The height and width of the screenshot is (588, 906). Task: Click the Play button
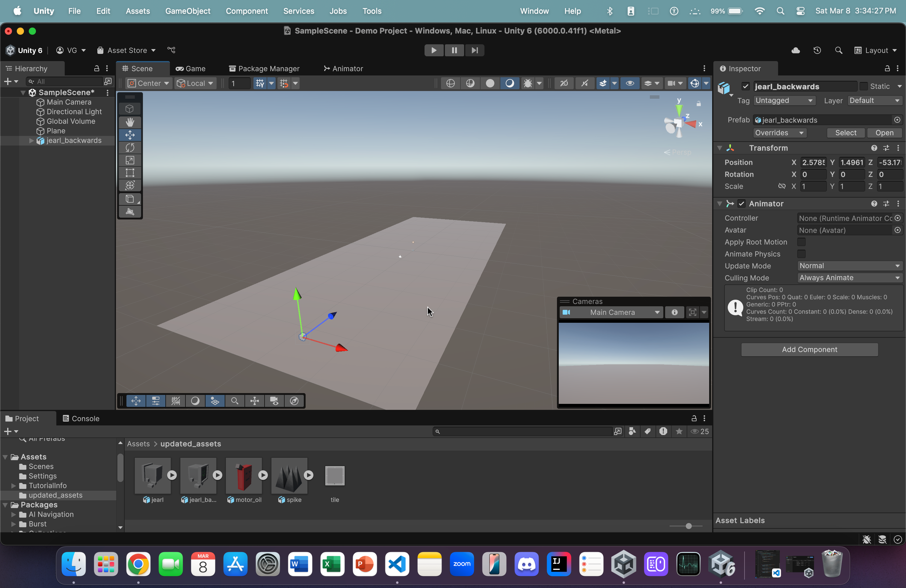tap(434, 50)
